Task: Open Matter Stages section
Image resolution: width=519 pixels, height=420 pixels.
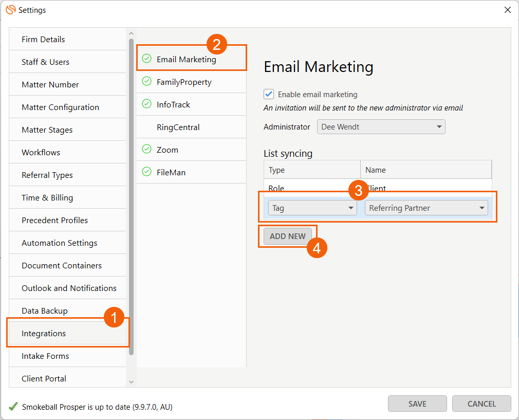Action: [x=67, y=130]
